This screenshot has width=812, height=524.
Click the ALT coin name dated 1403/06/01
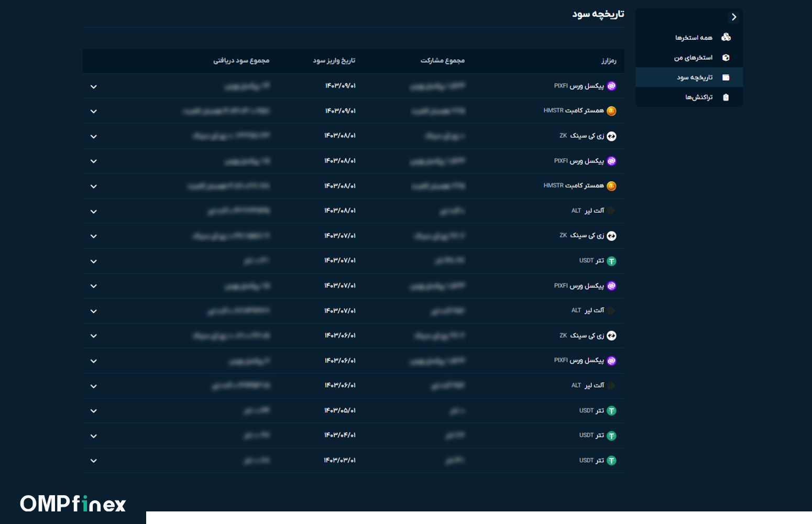coord(588,385)
